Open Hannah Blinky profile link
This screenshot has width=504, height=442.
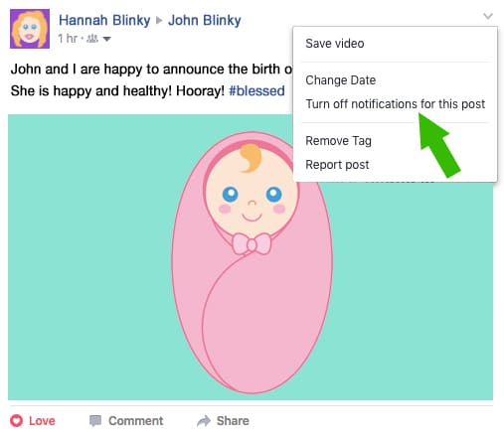tap(104, 20)
